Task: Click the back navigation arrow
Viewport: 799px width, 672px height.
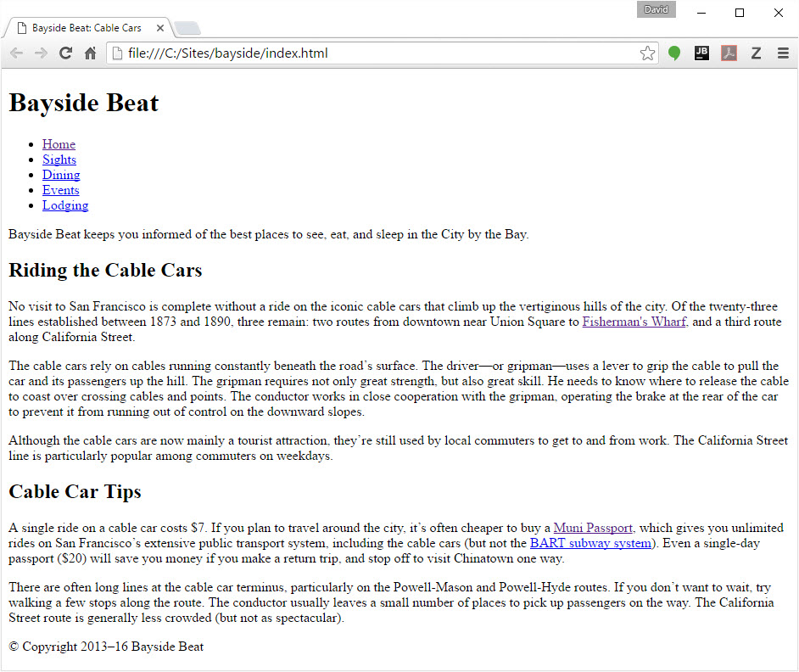Action: (15, 53)
